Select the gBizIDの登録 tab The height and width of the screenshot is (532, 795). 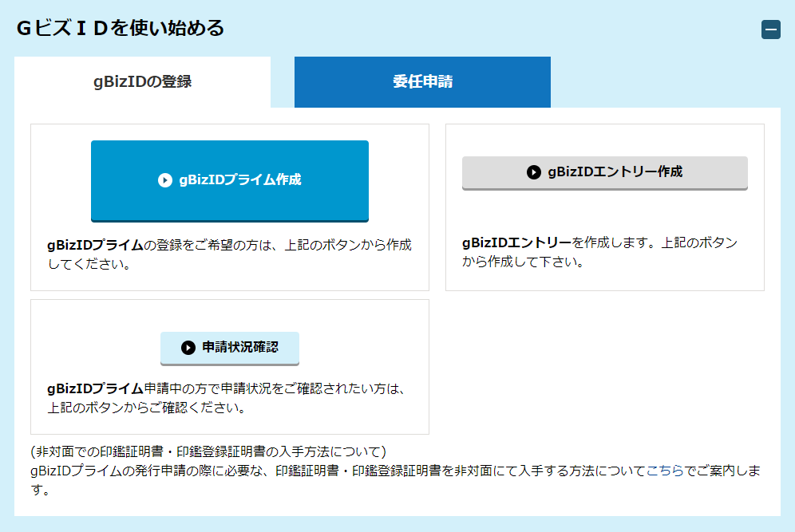click(x=142, y=81)
